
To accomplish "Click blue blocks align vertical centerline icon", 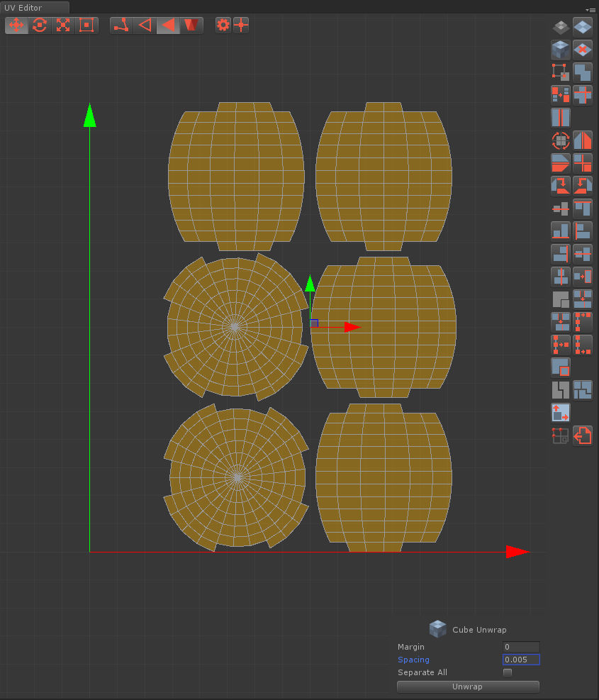I will pyautogui.click(x=561, y=277).
